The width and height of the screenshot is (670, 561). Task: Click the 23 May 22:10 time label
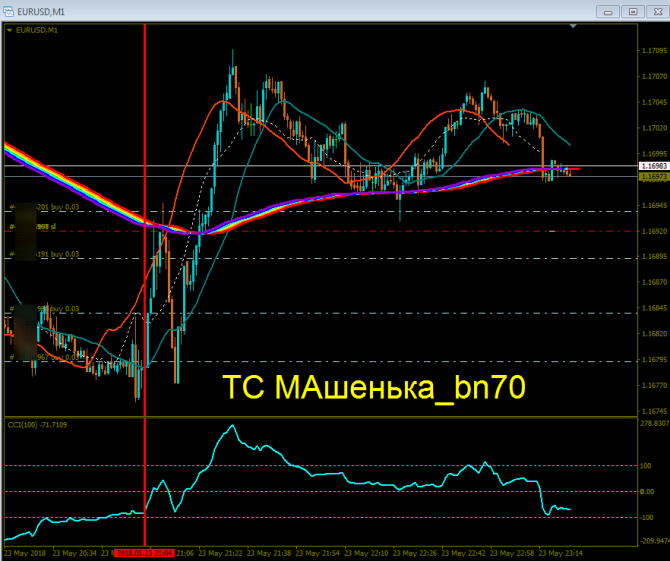point(366,553)
